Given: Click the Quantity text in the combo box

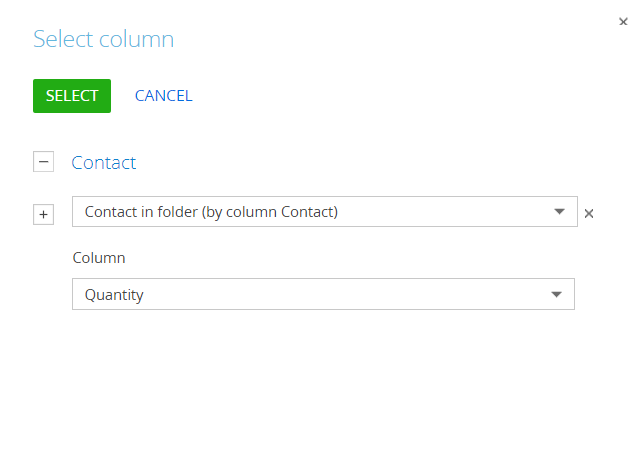Looking at the screenshot, I should [x=114, y=295].
